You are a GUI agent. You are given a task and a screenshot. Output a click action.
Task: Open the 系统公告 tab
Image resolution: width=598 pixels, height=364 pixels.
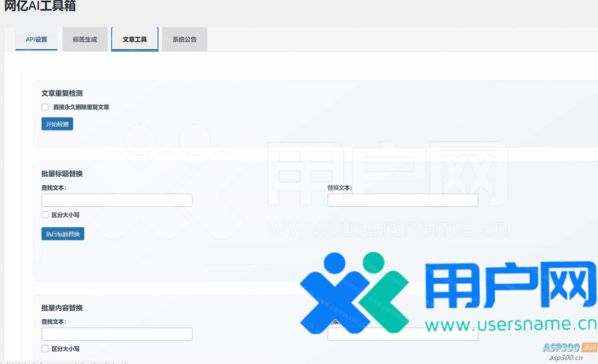coord(185,39)
